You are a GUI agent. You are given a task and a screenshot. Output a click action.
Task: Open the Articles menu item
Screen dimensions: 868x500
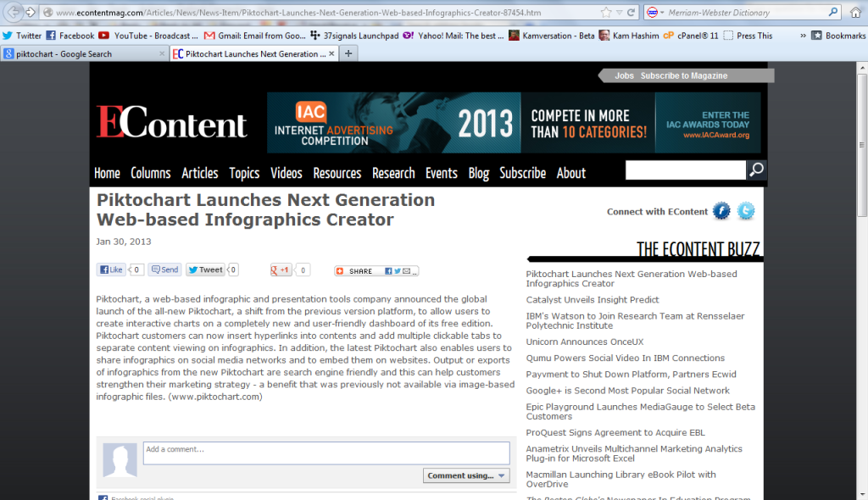point(200,173)
